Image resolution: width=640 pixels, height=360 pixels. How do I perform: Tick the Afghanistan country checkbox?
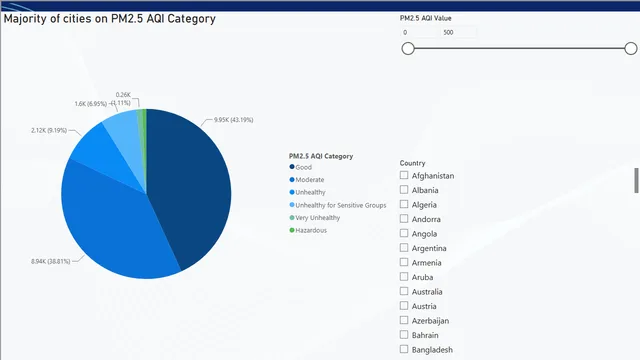coord(404,175)
